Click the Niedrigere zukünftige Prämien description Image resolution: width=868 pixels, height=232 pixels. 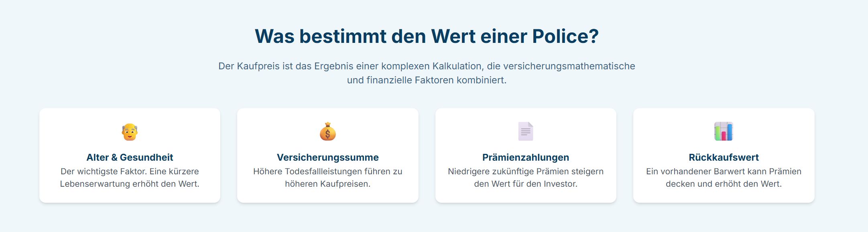526,178
